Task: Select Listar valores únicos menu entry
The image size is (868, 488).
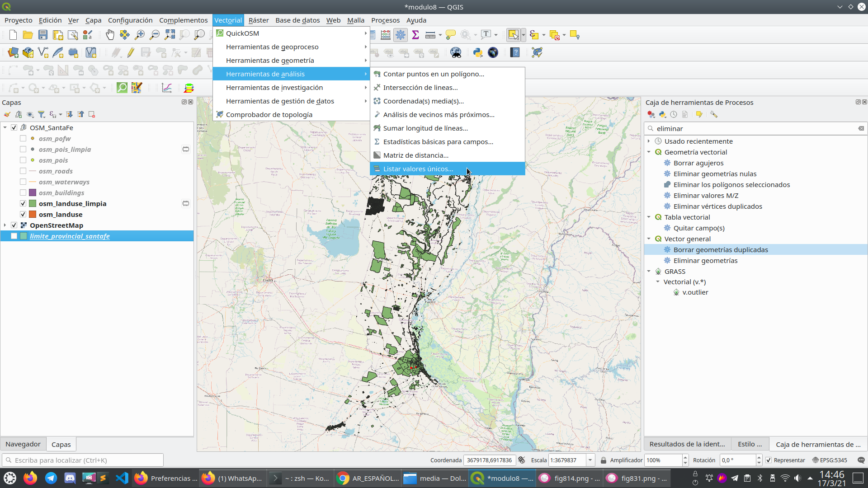Action: pyautogui.click(x=448, y=169)
